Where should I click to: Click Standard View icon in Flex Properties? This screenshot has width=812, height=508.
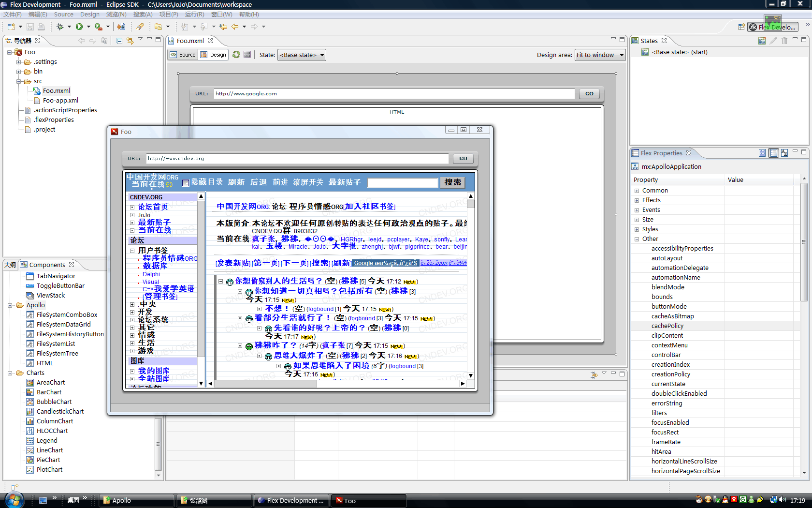pyautogui.click(x=762, y=153)
